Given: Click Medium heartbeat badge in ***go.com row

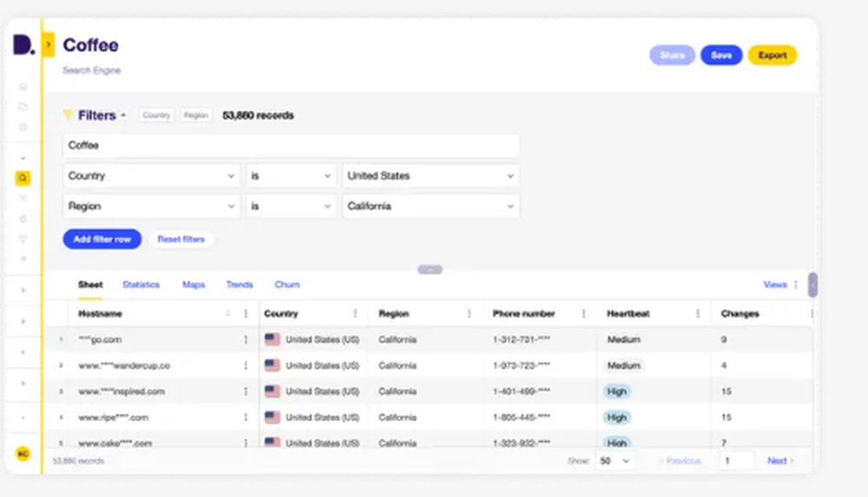Looking at the screenshot, I should coord(624,340).
